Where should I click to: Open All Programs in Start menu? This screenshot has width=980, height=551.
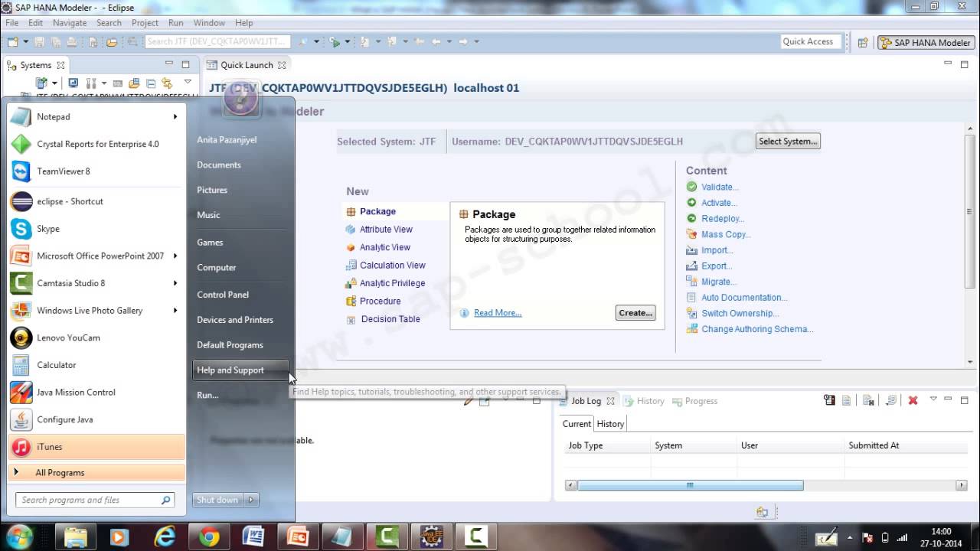(x=96, y=473)
